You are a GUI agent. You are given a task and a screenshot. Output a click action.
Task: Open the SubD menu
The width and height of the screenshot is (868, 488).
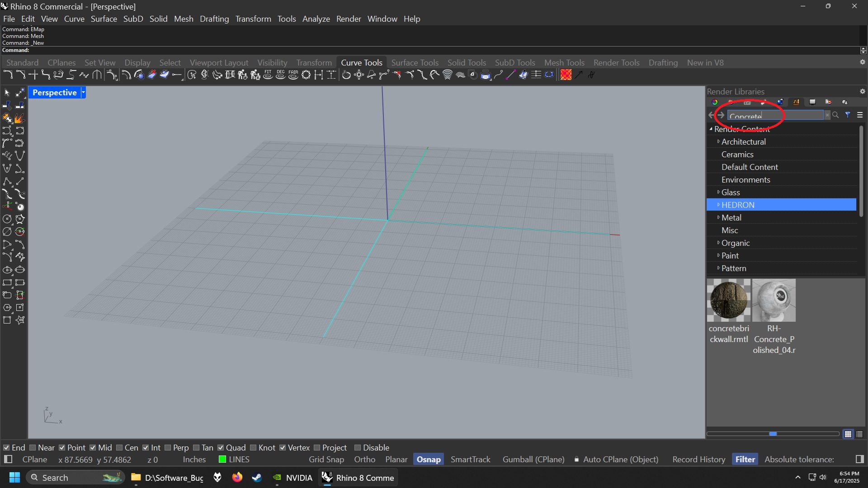click(x=133, y=19)
